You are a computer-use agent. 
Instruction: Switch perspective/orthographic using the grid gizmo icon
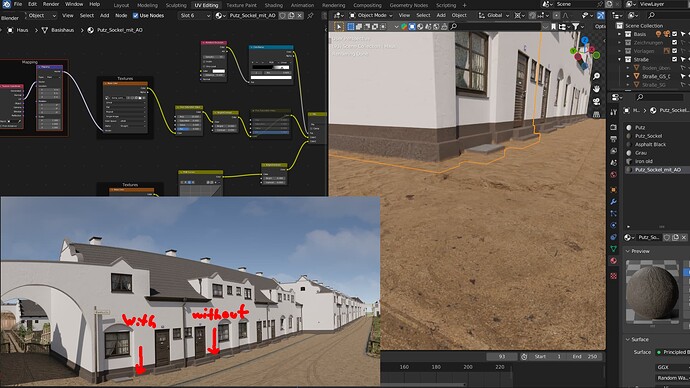(x=596, y=114)
